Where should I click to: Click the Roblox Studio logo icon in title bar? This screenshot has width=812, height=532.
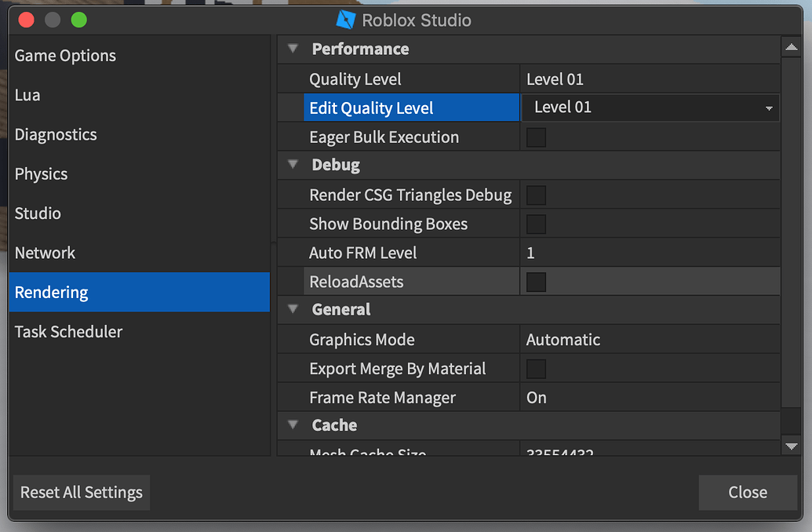346,20
